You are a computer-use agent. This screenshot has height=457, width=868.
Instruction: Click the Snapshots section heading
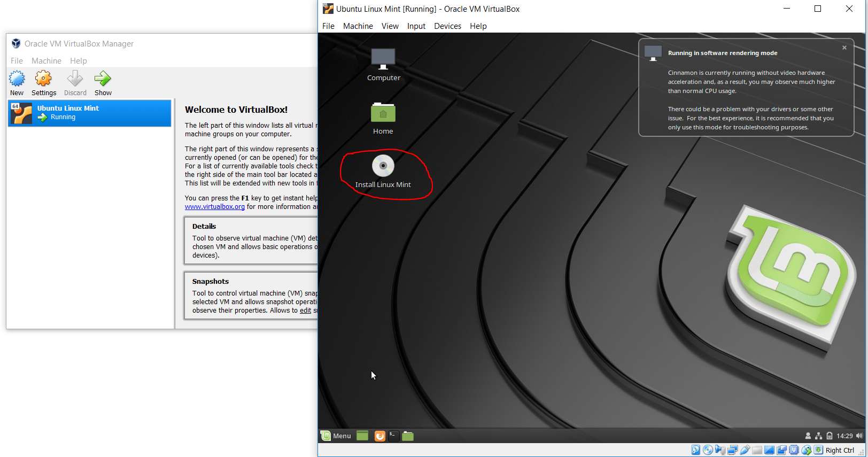(211, 282)
